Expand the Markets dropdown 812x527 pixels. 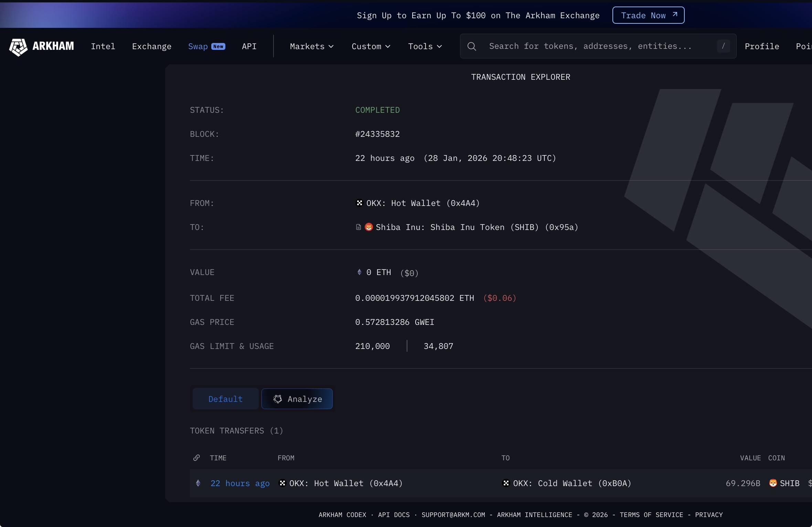[311, 46]
